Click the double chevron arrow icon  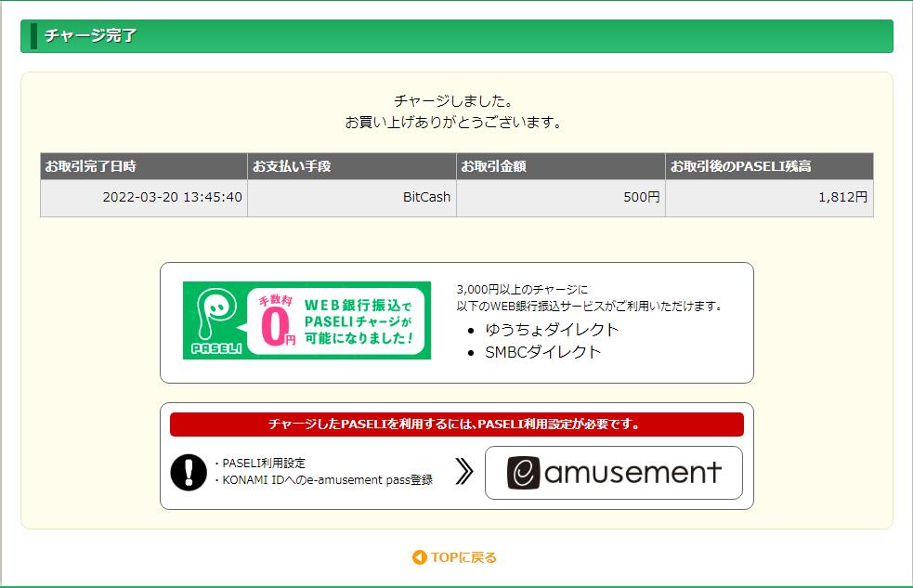[464, 473]
